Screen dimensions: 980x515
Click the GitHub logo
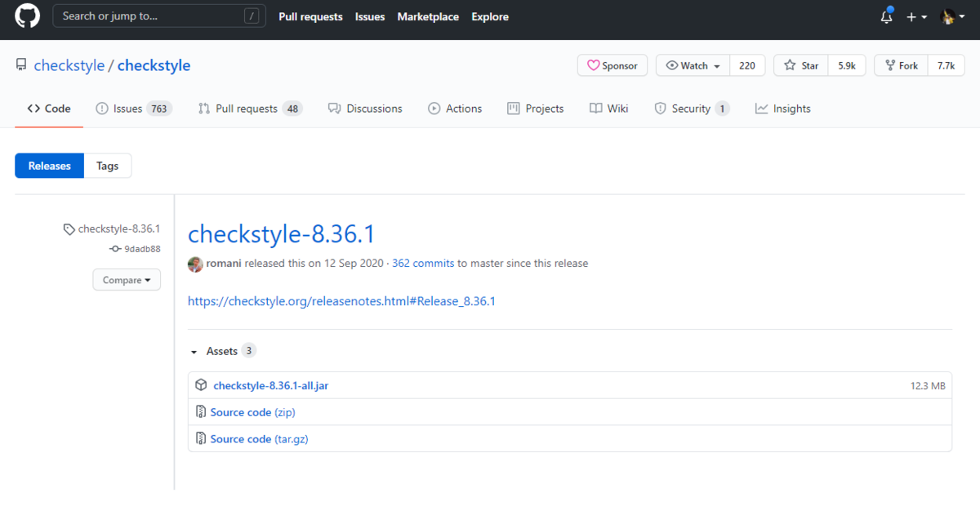pyautogui.click(x=27, y=16)
